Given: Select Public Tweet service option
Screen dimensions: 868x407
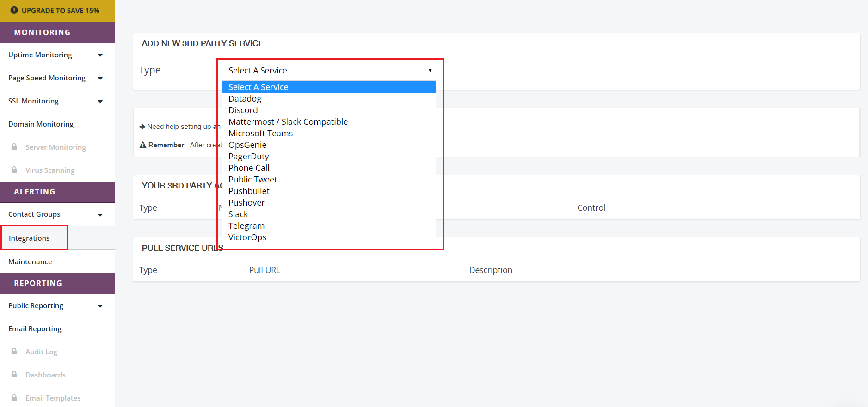Looking at the screenshot, I should [x=329, y=179].
